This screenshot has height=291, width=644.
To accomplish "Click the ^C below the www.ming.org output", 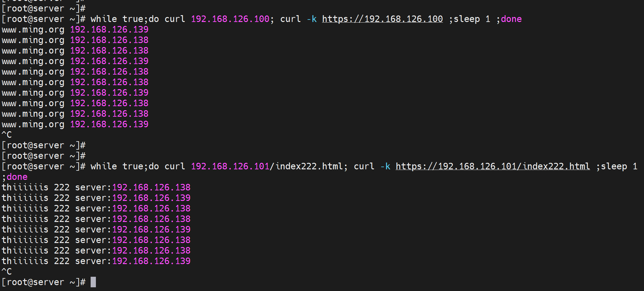I will click(x=7, y=135).
